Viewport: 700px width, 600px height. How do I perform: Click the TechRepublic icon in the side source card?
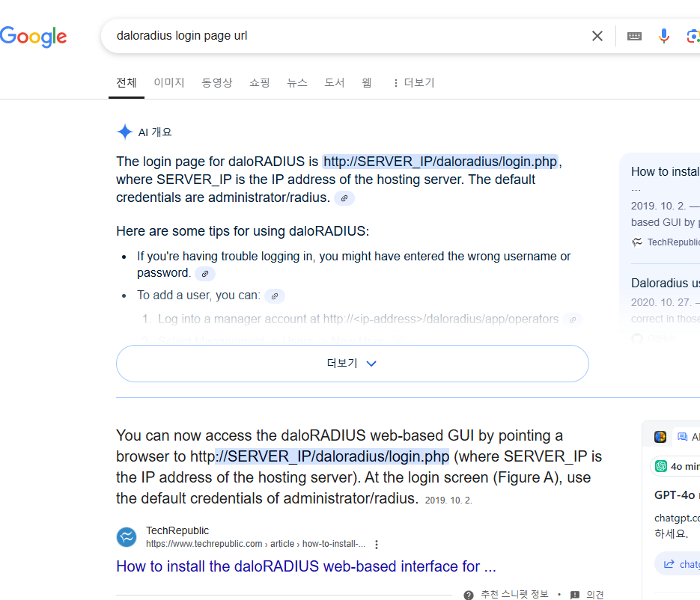click(x=637, y=242)
